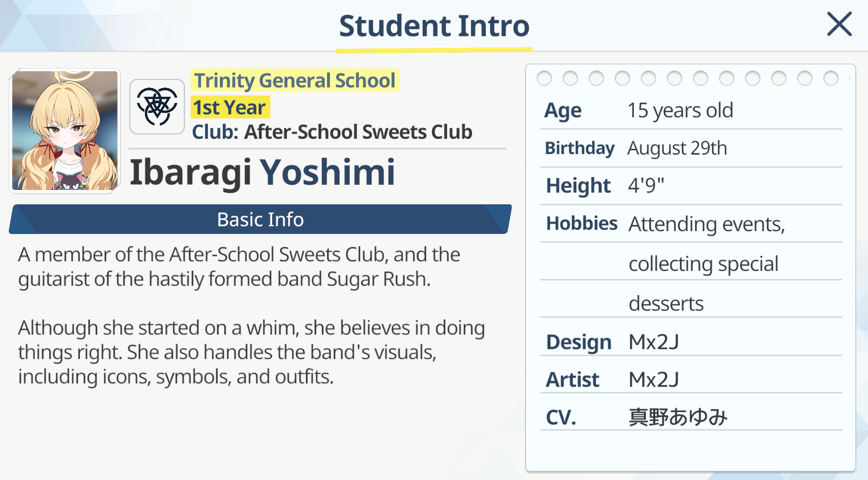Screen dimensions: 868x480
Task: Click the CV. voice actor name
Action: [x=678, y=417]
